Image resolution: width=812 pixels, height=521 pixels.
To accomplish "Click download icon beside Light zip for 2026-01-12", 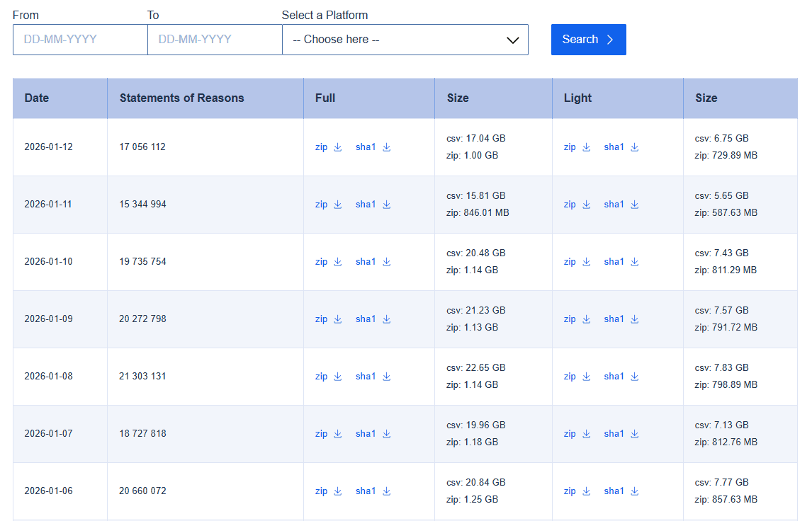I will point(587,147).
